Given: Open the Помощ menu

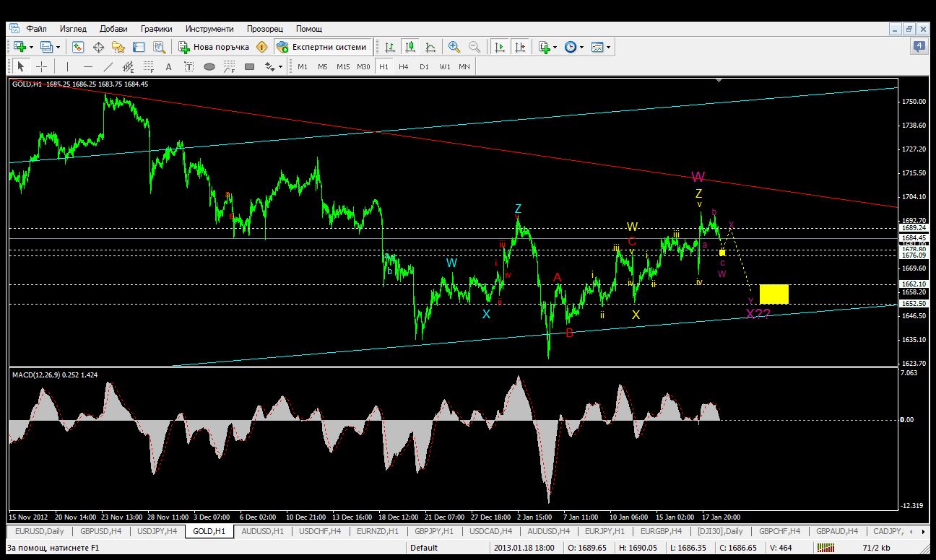Looking at the screenshot, I should click(309, 29).
